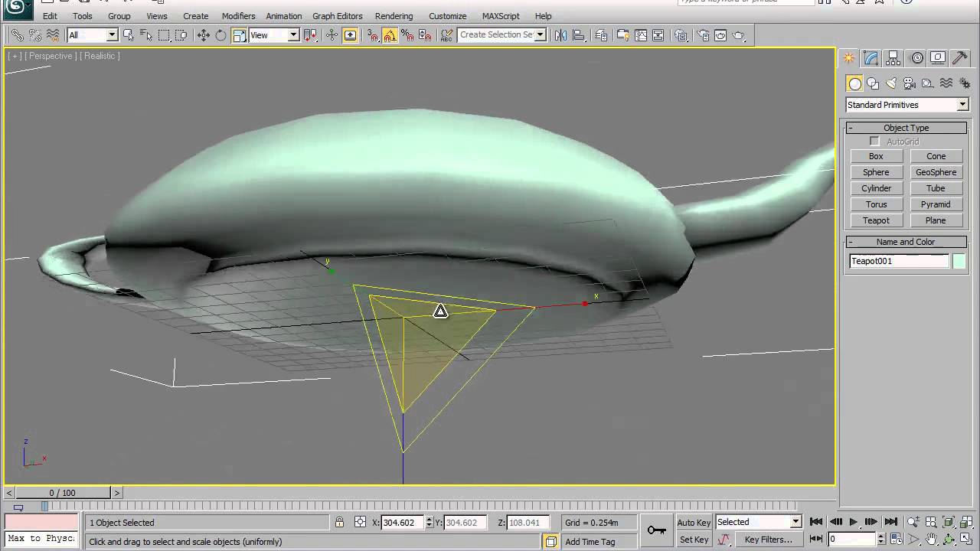
Task: Click the Torus primitive button
Action: pyautogui.click(x=876, y=204)
